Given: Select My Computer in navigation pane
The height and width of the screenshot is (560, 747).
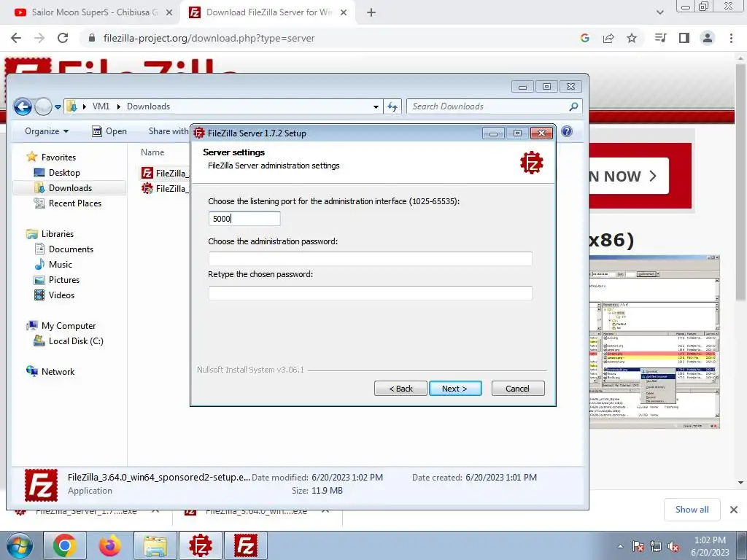Looking at the screenshot, I should pos(61,326).
